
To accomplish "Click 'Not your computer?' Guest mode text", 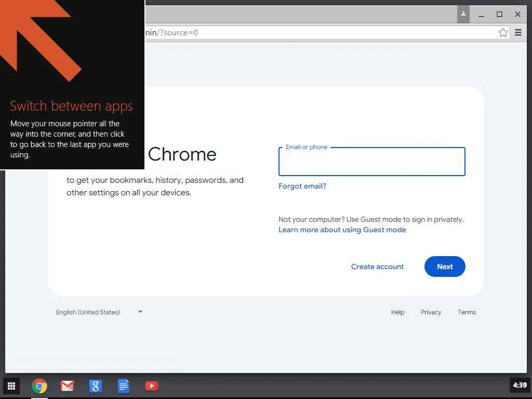I will click(x=371, y=220).
